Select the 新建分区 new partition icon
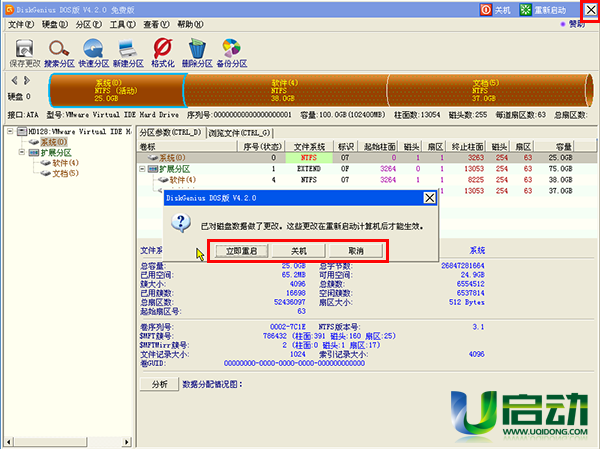The image size is (600, 449). click(x=128, y=53)
